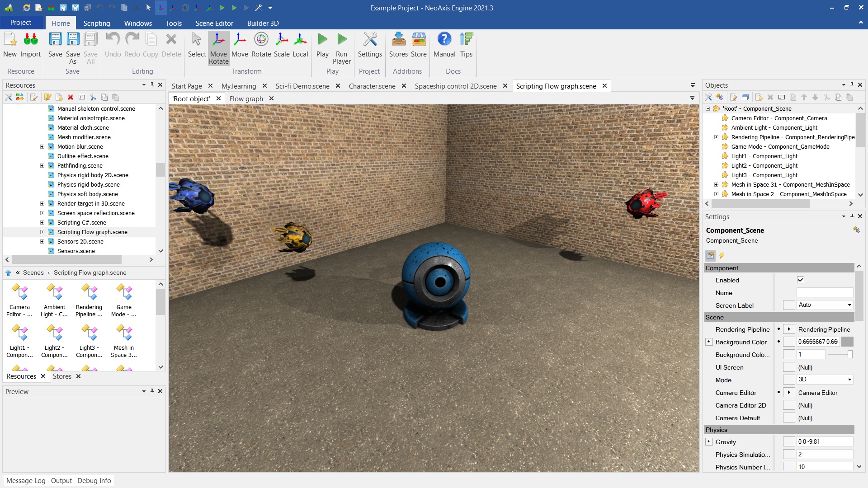Click the Debug Info button
The image size is (868, 488).
pyautogui.click(x=94, y=481)
